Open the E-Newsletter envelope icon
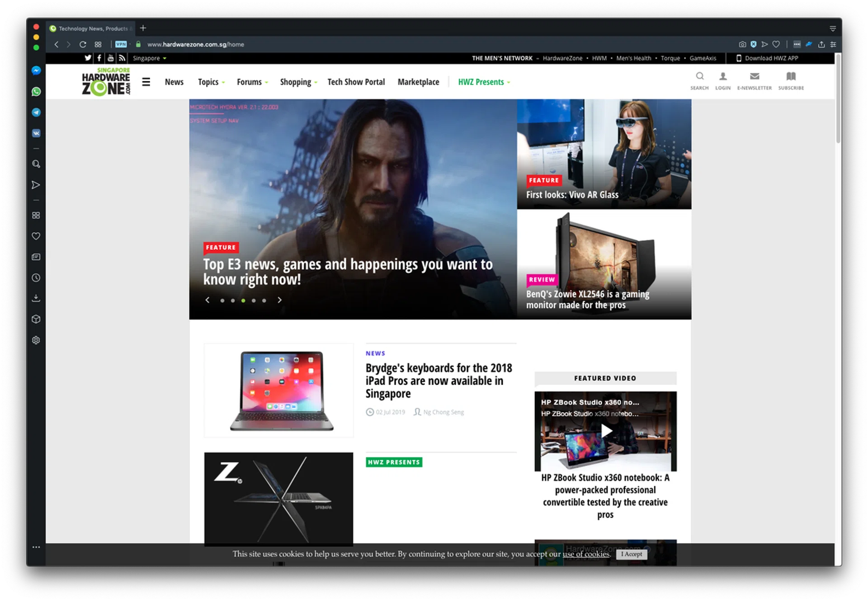This screenshot has height=601, width=868. (x=754, y=76)
